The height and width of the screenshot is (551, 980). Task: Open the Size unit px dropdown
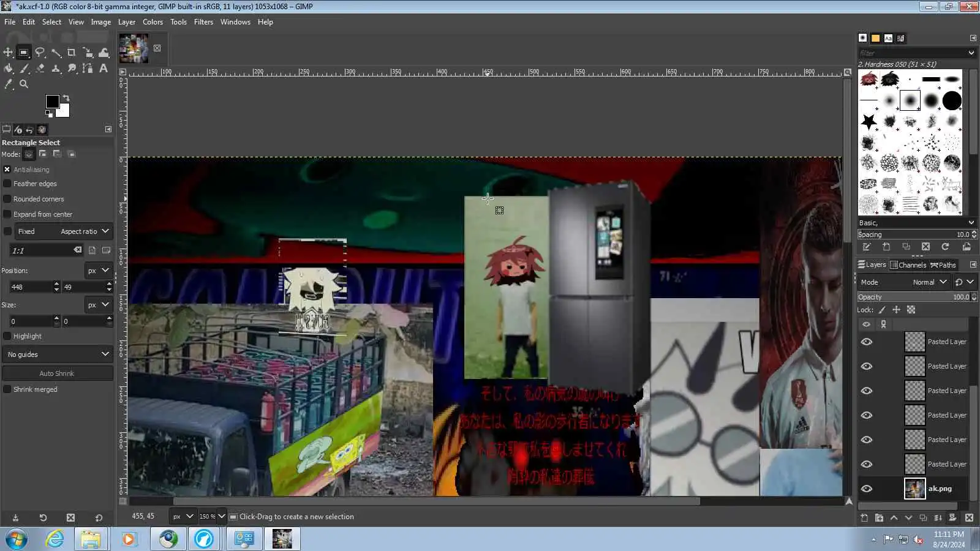pyautogui.click(x=98, y=304)
